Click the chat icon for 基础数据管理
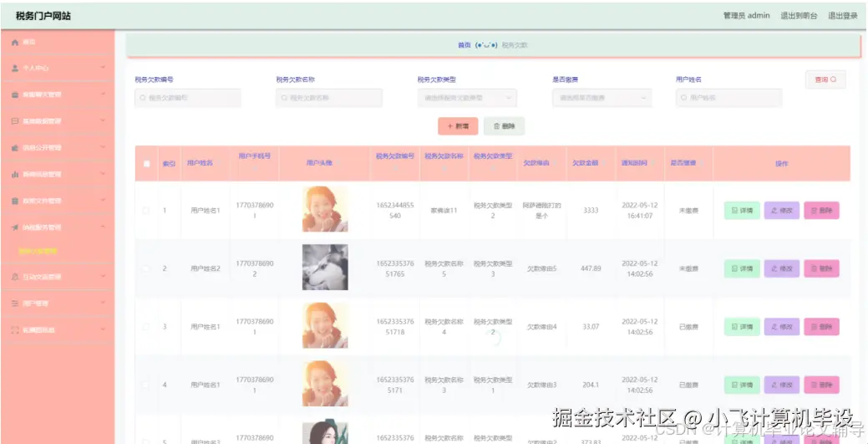This screenshot has height=444, width=868. click(x=15, y=121)
